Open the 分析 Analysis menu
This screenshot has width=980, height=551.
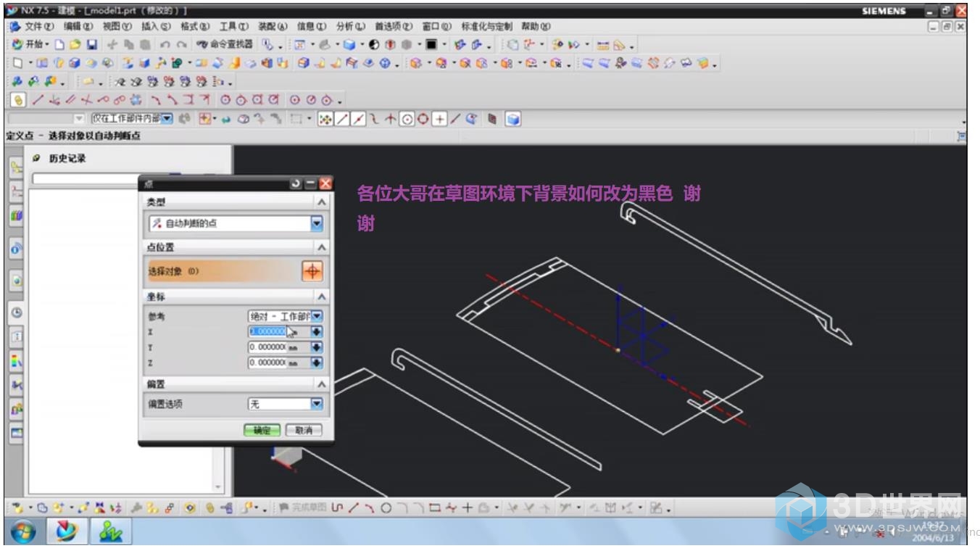[352, 26]
